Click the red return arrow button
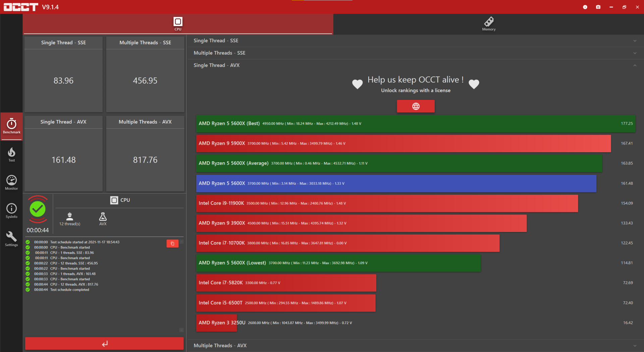 (x=104, y=344)
